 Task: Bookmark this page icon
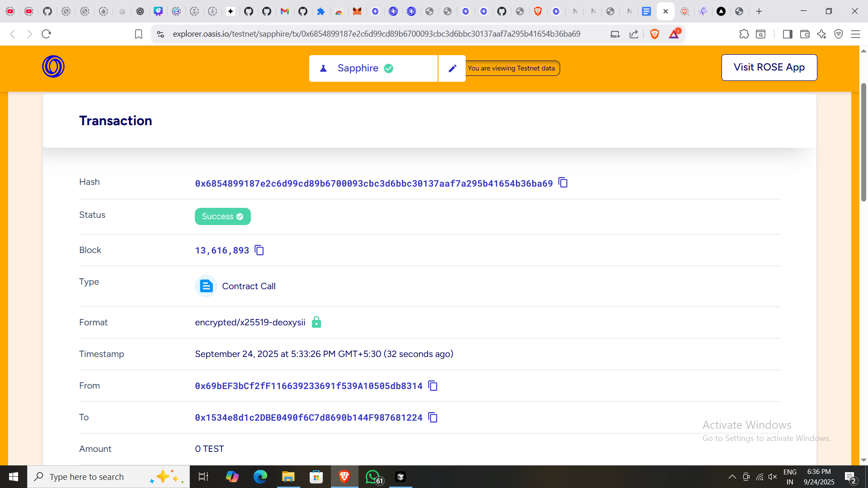pos(138,34)
